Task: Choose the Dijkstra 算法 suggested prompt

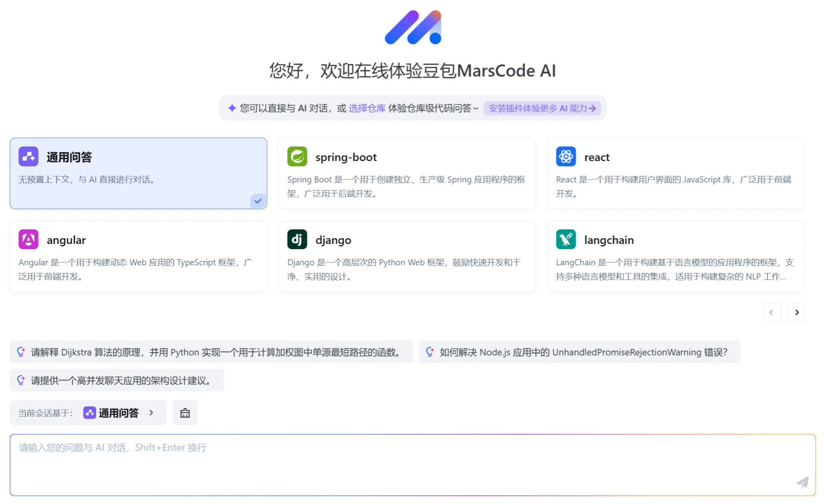Action: [x=211, y=352]
